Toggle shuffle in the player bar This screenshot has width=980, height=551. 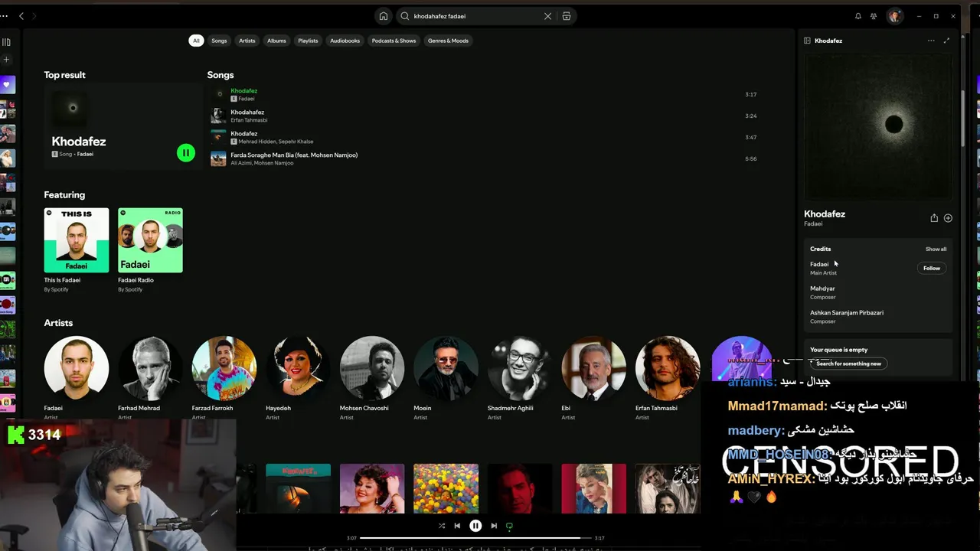(x=442, y=526)
